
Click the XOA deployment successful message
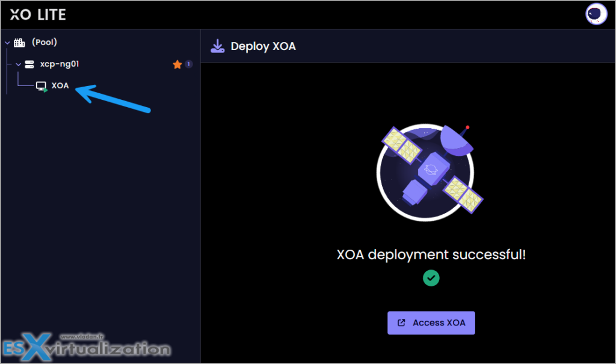tap(431, 254)
